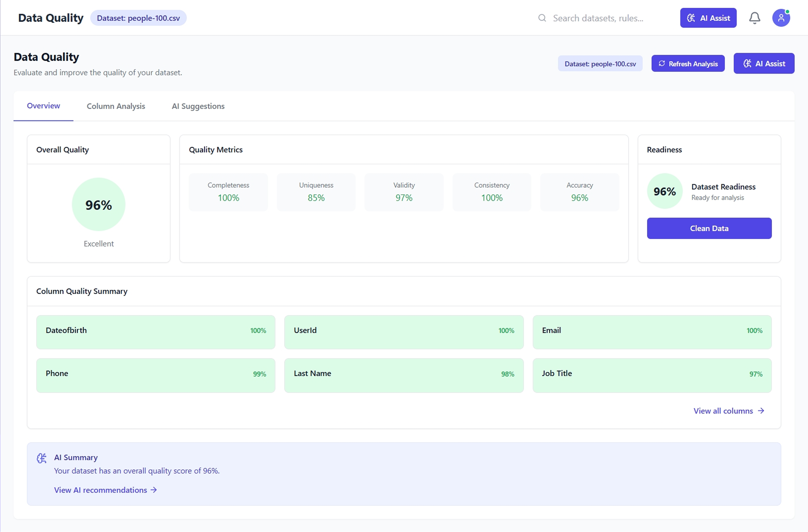
Task: Click the notification bell icon
Action: click(754, 18)
